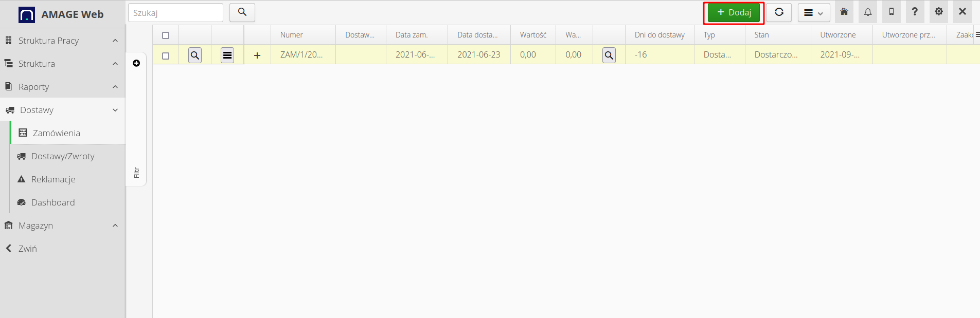
Task: Tick the select-all checkbox in the table header
Action: 166,35
